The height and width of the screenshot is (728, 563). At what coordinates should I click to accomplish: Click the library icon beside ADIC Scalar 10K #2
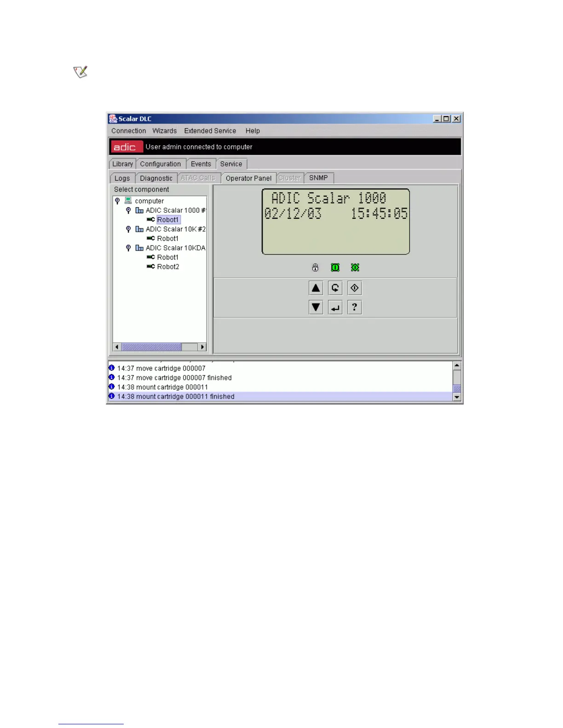[x=139, y=229]
